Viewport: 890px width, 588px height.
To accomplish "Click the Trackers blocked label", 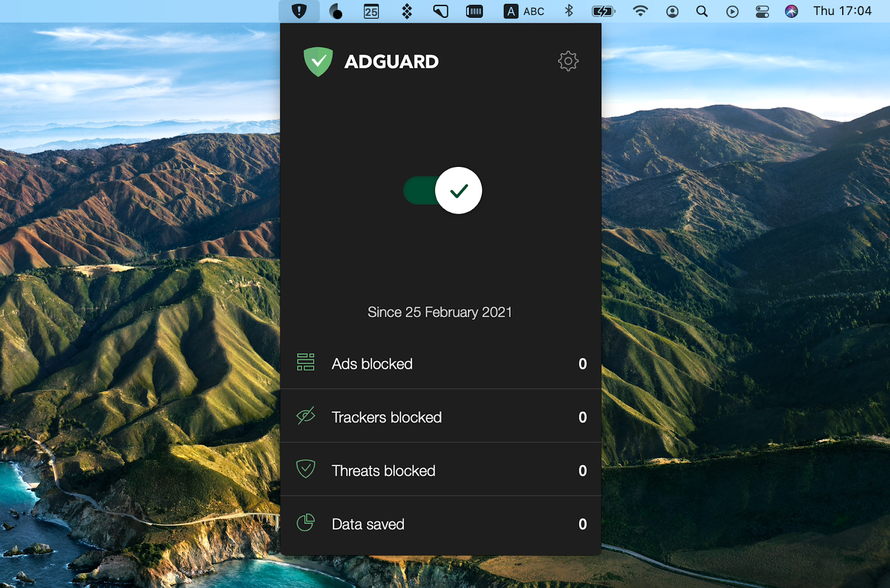I will point(387,417).
